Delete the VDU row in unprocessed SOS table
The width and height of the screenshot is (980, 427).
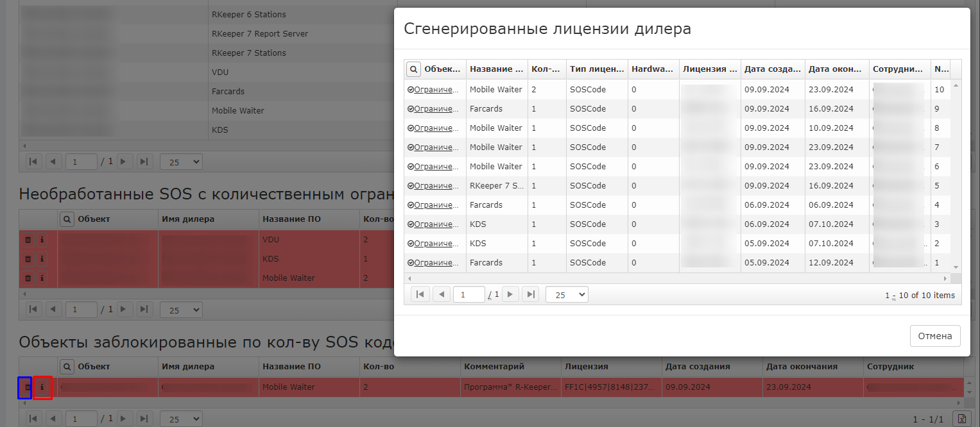(x=28, y=240)
